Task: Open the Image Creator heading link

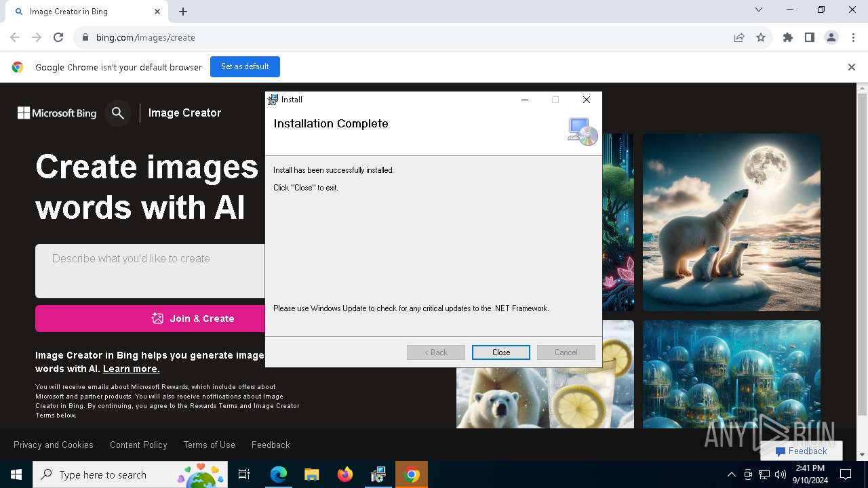Action: point(184,113)
